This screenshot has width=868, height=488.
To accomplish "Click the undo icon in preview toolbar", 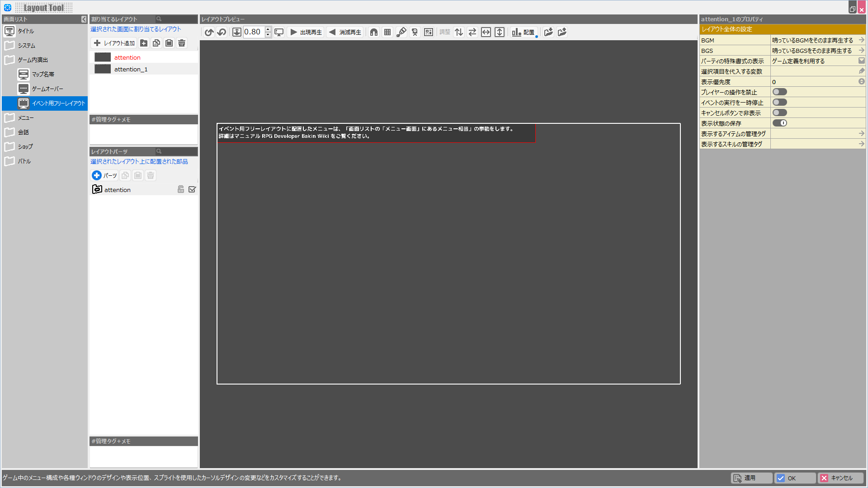I will [x=209, y=32].
